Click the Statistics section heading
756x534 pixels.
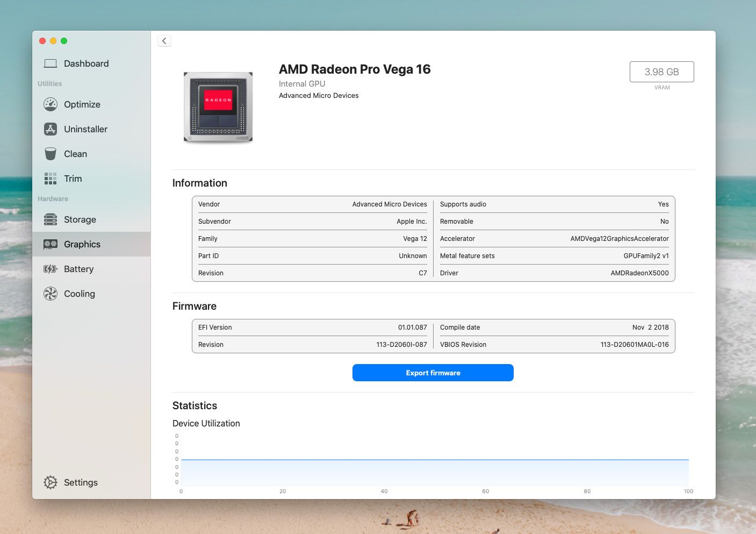coord(195,405)
